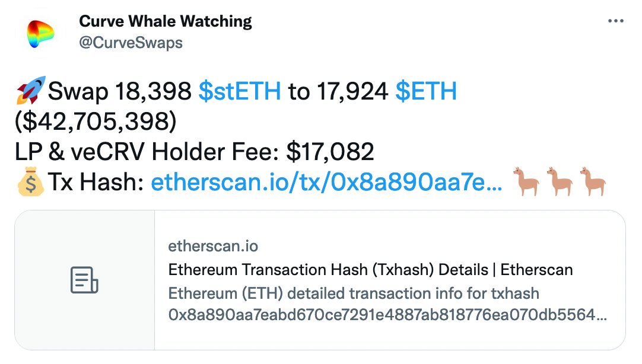Click the Curve Whale Watching display name
This screenshot has width=642, height=364.
point(165,22)
